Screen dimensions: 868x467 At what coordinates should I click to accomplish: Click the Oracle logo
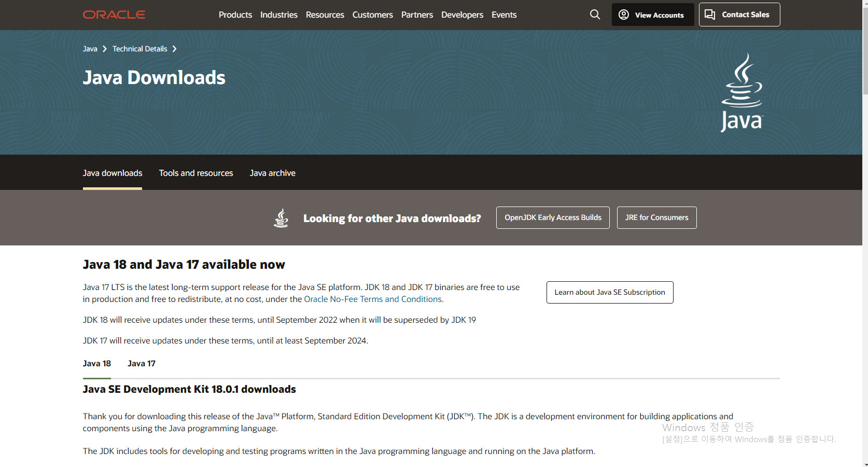point(114,15)
